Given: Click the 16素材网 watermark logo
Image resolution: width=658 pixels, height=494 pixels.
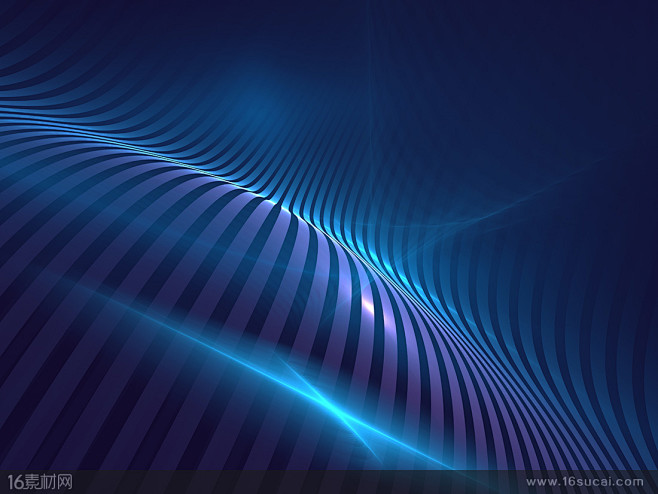Looking at the screenshot, I should [x=40, y=481].
